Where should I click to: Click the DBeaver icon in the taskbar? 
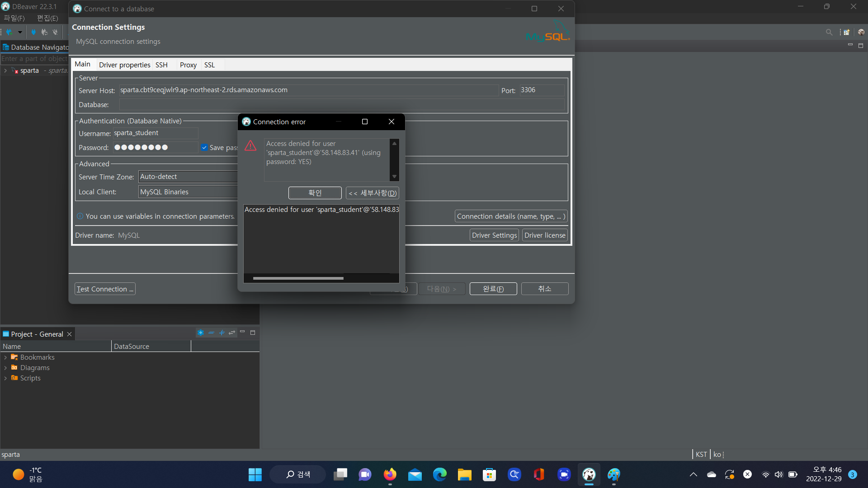click(x=589, y=474)
